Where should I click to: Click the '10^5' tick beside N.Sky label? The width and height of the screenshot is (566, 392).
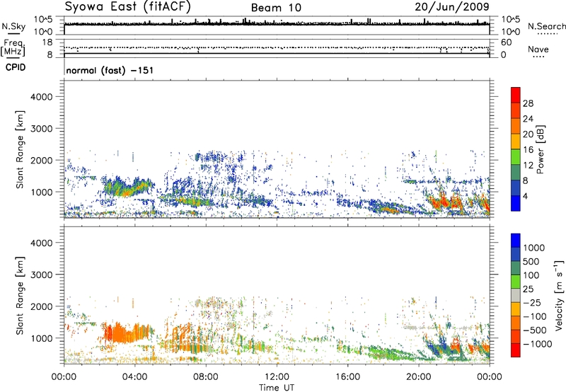click(x=43, y=19)
